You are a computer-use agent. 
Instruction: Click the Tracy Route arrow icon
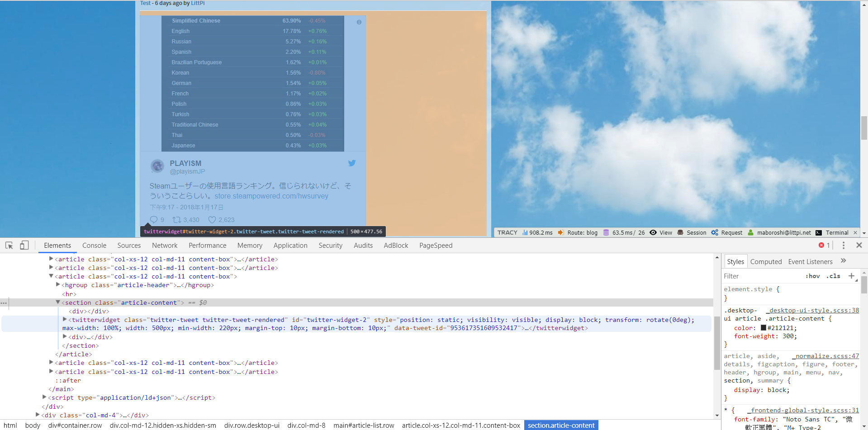[x=561, y=232]
